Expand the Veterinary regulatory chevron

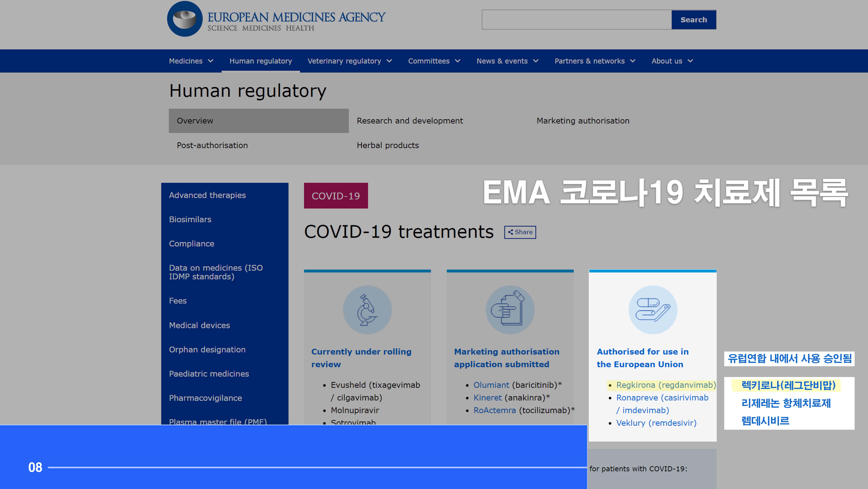click(x=389, y=61)
